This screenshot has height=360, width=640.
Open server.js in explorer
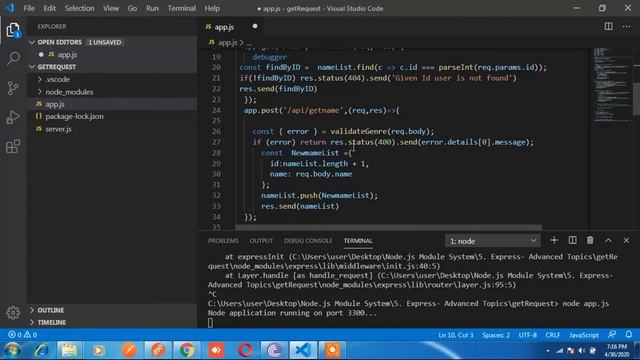58,129
